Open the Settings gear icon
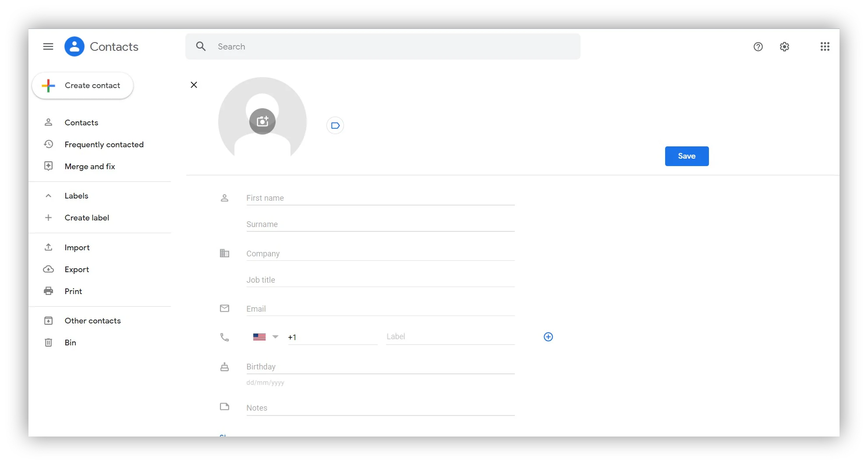The image size is (868, 465). coord(784,46)
